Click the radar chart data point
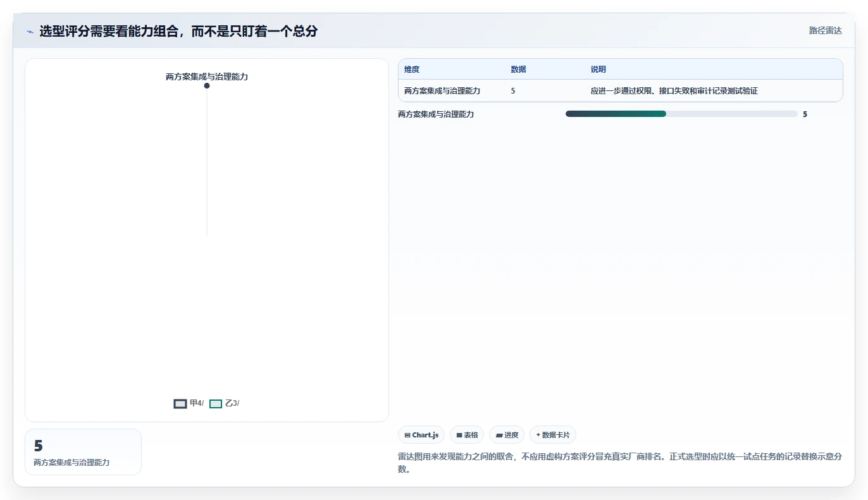 (207, 85)
